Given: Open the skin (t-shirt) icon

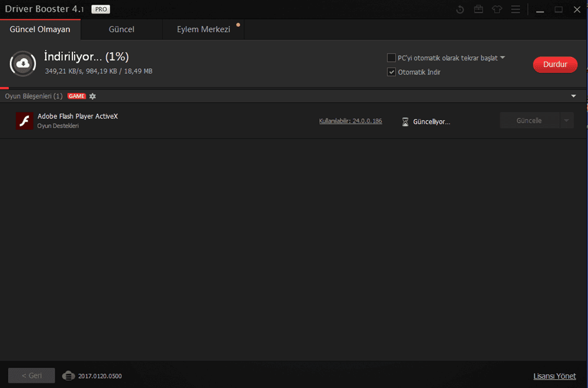Looking at the screenshot, I should click(497, 9).
